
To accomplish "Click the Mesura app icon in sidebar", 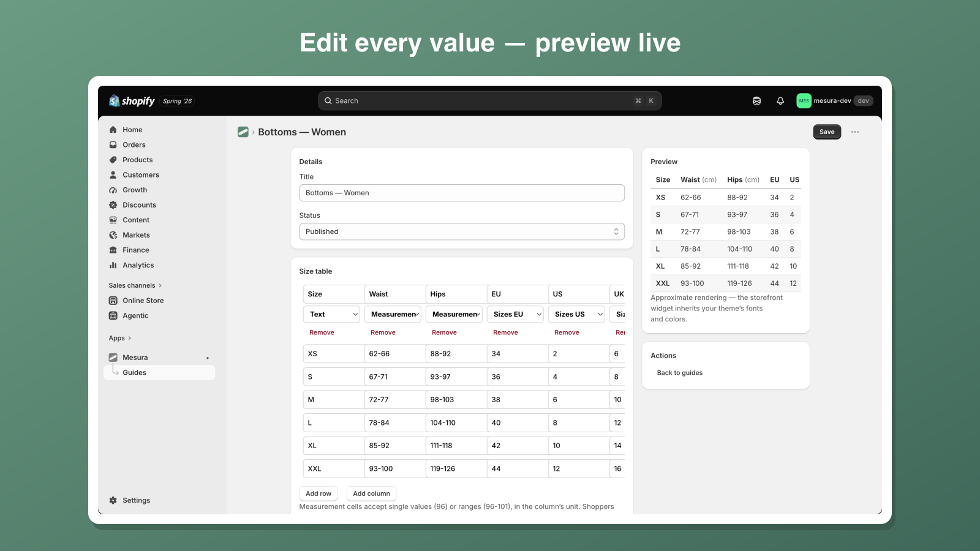I will [x=113, y=358].
